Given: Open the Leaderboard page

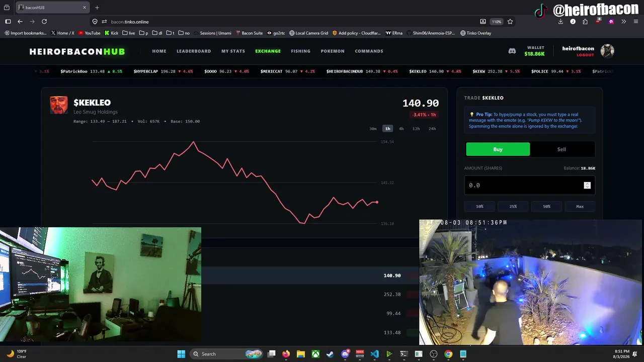Looking at the screenshot, I should [194, 51].
